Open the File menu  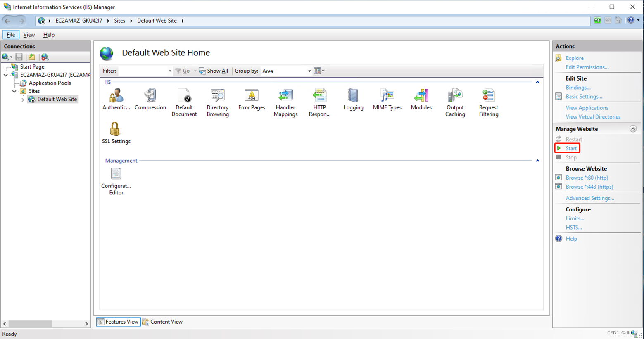pos(11,35)
